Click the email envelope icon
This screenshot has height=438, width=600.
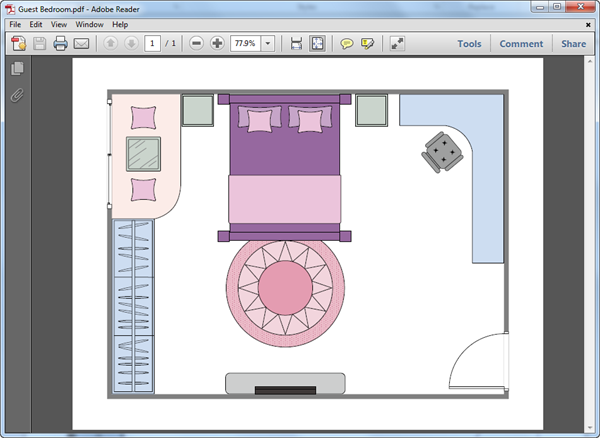pos(81,44)
